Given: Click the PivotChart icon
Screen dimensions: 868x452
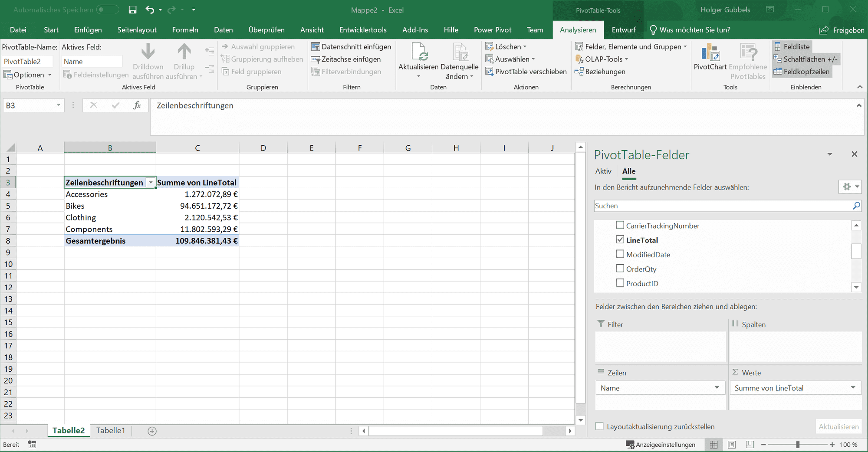Looking at the screenshot, I should click(710, 52).
